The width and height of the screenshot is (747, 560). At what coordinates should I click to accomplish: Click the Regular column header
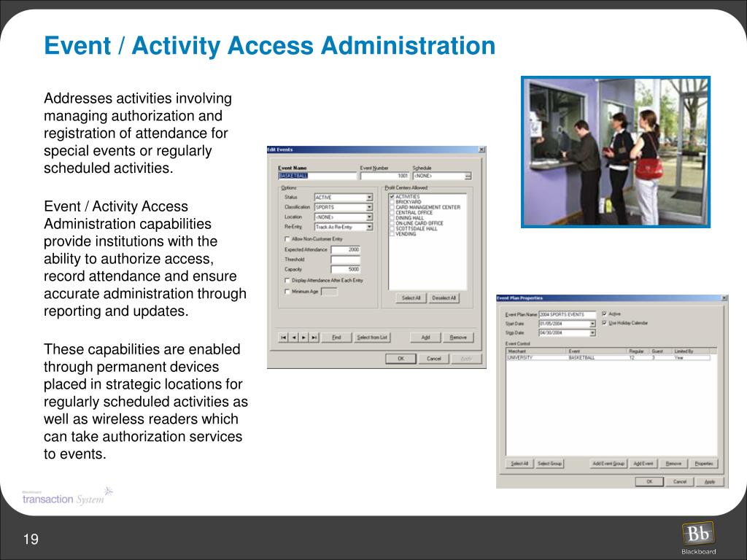click(639, 351)
